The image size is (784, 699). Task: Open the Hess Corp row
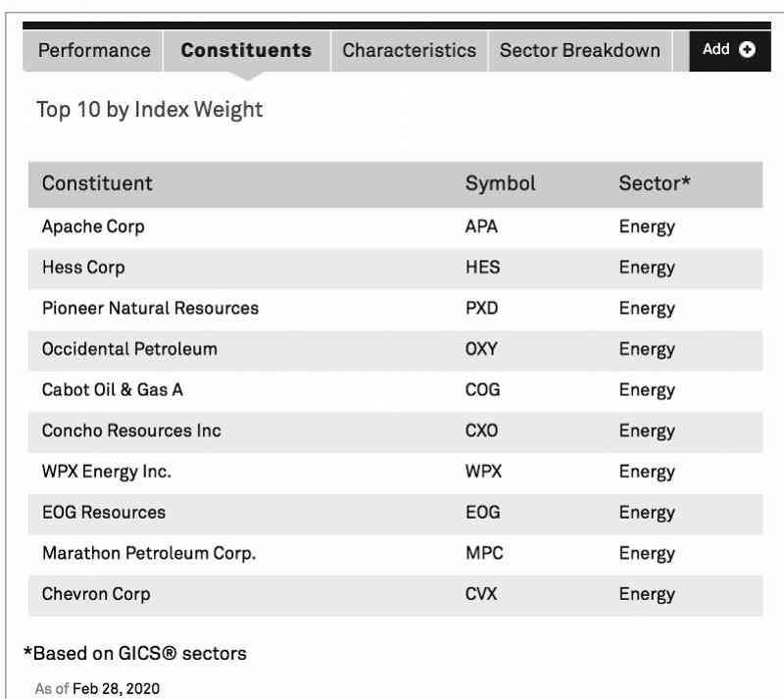[83, 268]
